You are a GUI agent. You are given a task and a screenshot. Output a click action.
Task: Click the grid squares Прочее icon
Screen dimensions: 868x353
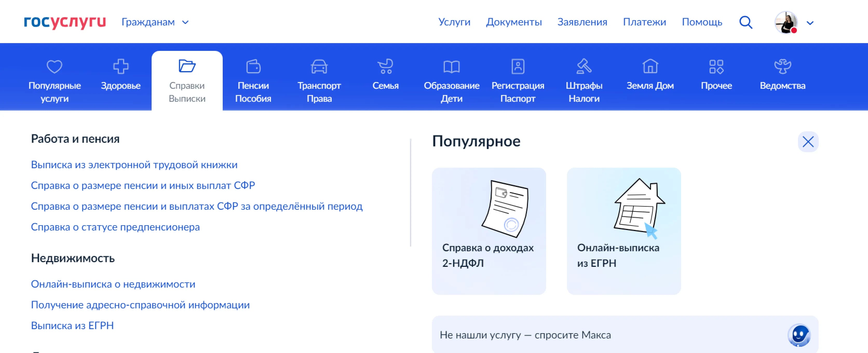(x=716, y=67)
